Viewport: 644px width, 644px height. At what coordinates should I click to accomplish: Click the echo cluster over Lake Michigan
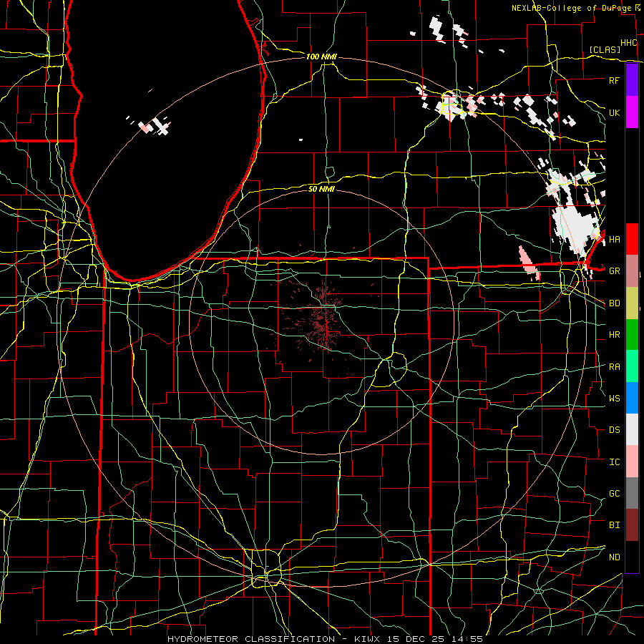(154, 125)
